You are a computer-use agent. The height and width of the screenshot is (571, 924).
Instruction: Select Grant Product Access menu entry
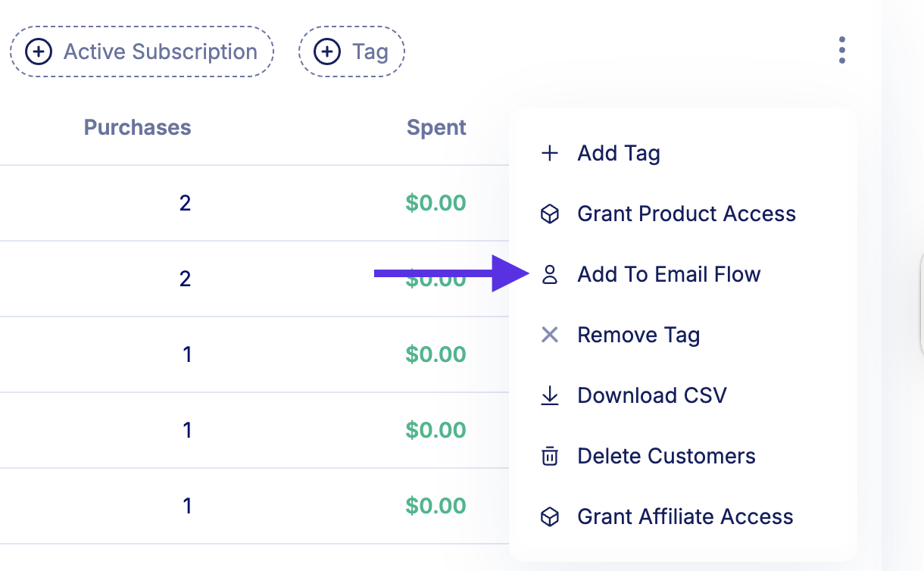(686, 214)
